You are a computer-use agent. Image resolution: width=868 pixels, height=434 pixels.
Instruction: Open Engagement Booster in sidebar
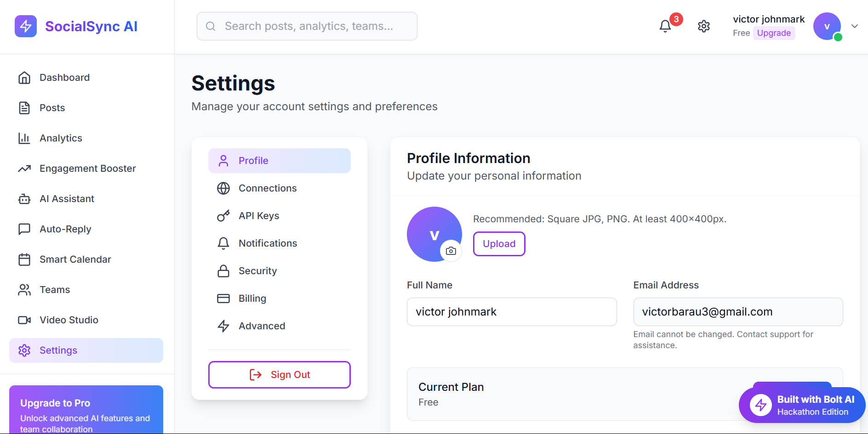tap(87, 169)
